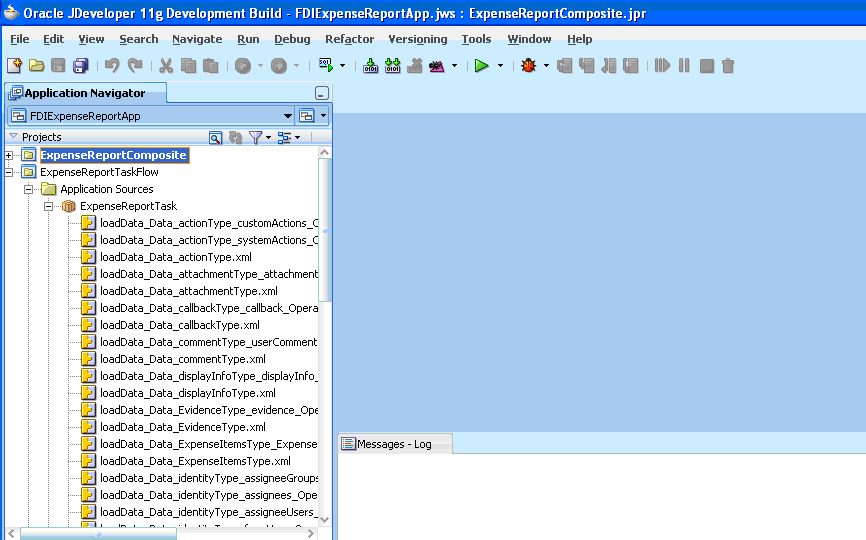
Task: Select loadData_Data_ExpenseItemsType.xml file
Action: 195,461
